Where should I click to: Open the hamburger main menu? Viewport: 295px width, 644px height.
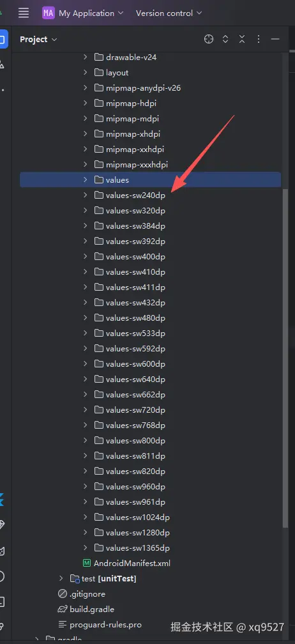[x=24, y=13]
